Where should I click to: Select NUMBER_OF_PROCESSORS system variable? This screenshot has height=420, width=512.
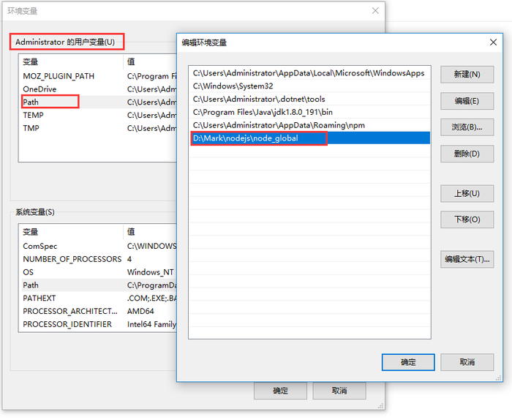coord(72,259)
